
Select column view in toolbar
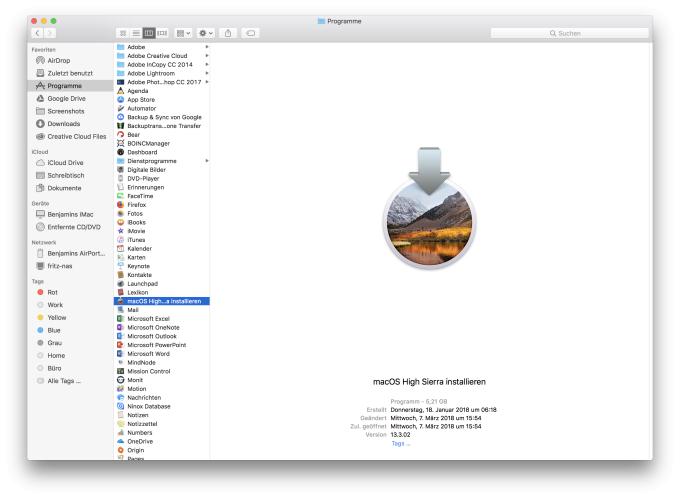point(149,33)
